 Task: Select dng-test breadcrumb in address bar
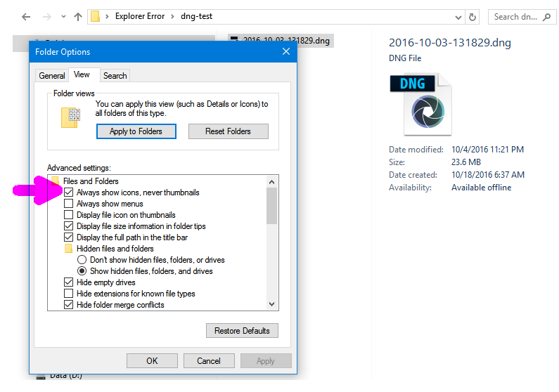196,16
